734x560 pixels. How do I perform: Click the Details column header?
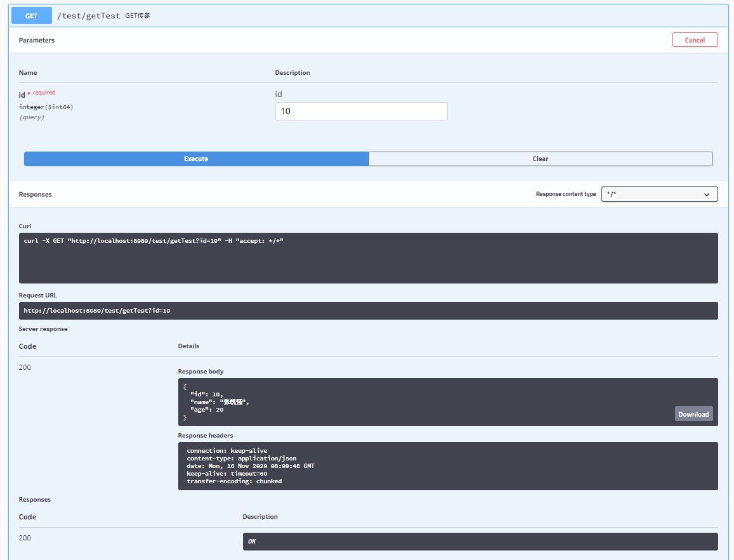coord(188,346)
